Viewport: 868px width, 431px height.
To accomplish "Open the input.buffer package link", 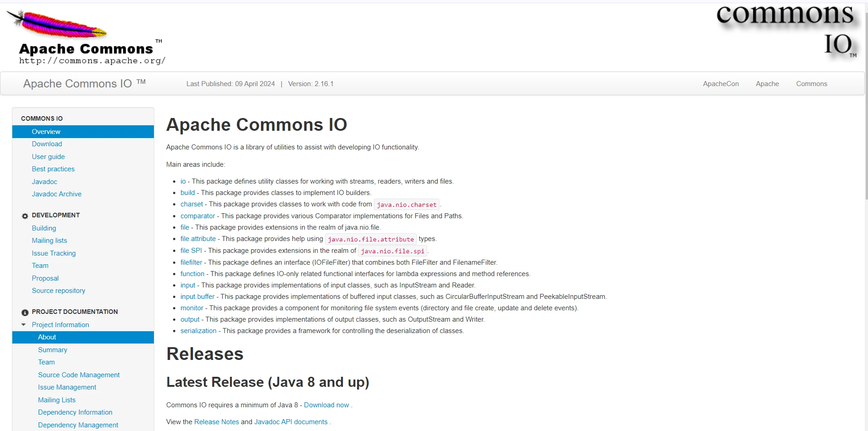I will (197, 297).
